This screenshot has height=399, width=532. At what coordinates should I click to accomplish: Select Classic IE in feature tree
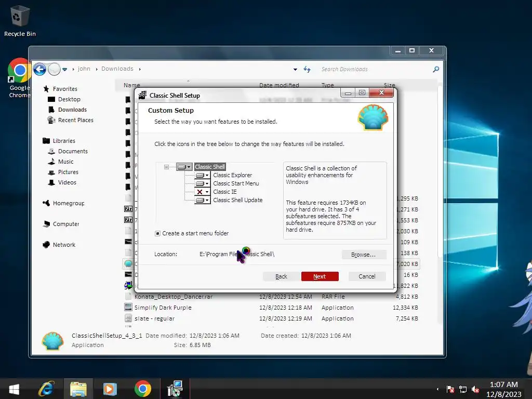[224, 192]
